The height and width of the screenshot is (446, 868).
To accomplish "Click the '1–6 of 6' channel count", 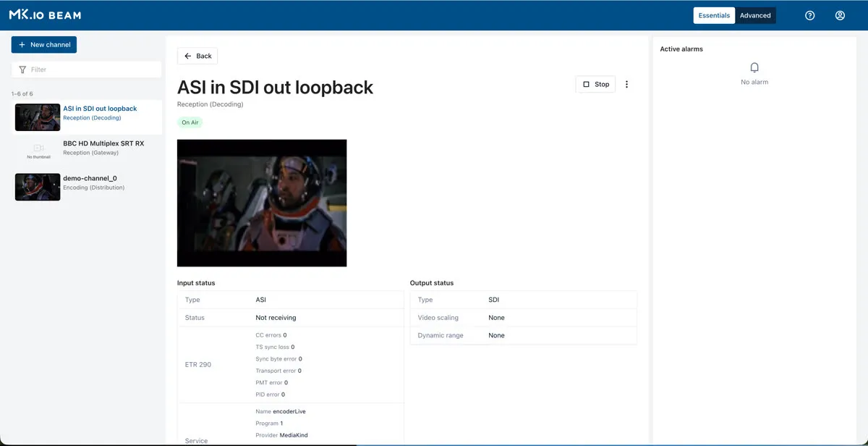I will point(22,93).
